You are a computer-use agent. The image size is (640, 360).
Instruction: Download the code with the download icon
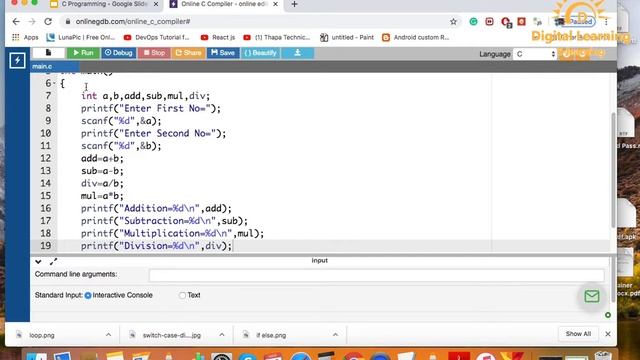298,53
